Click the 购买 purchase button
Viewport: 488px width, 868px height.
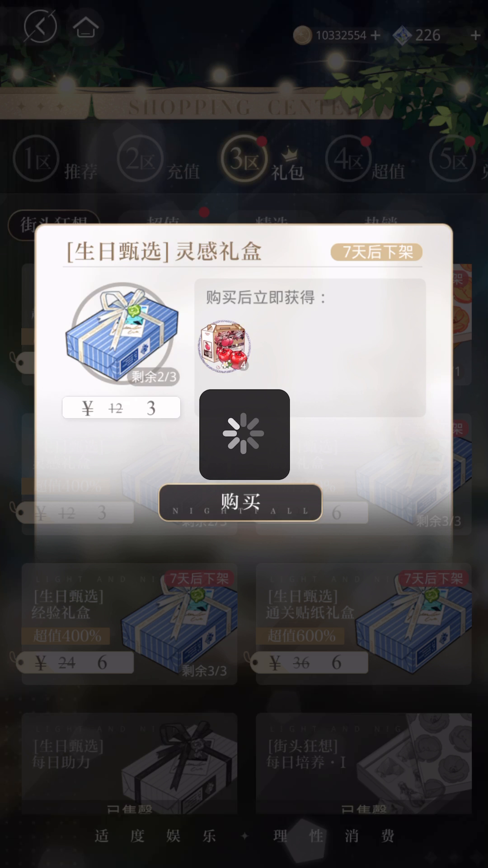click(240, 502)
